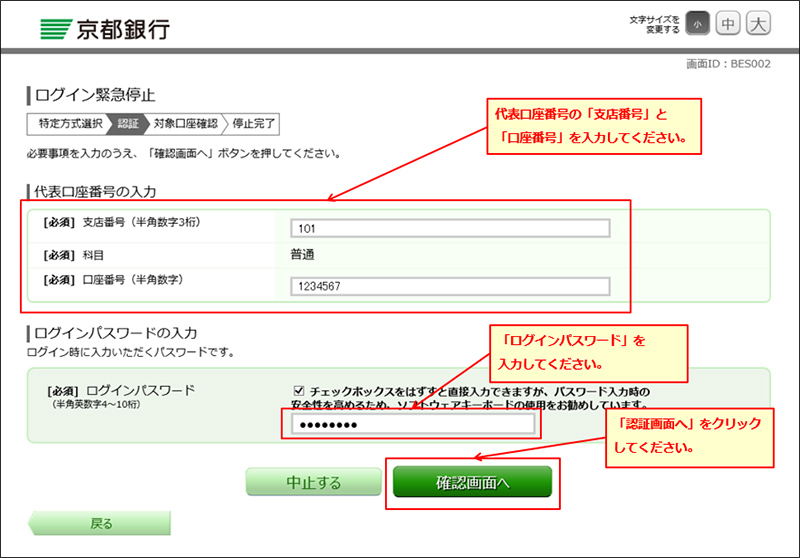Set text size to medium (中)
This screenshot has height=558, width=800.
pyautogui.click(x=728, y=24)
